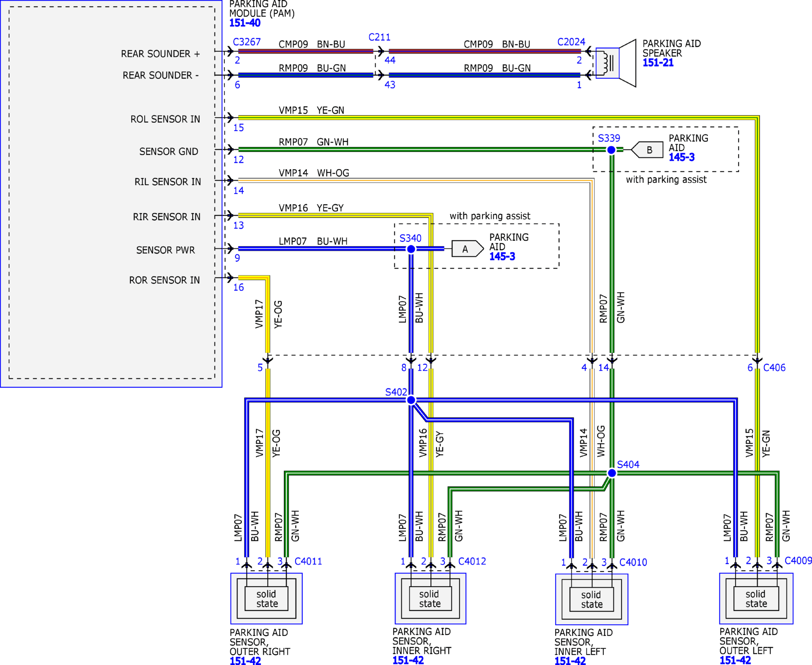Click the S340 splice dot

click(411, 249)
